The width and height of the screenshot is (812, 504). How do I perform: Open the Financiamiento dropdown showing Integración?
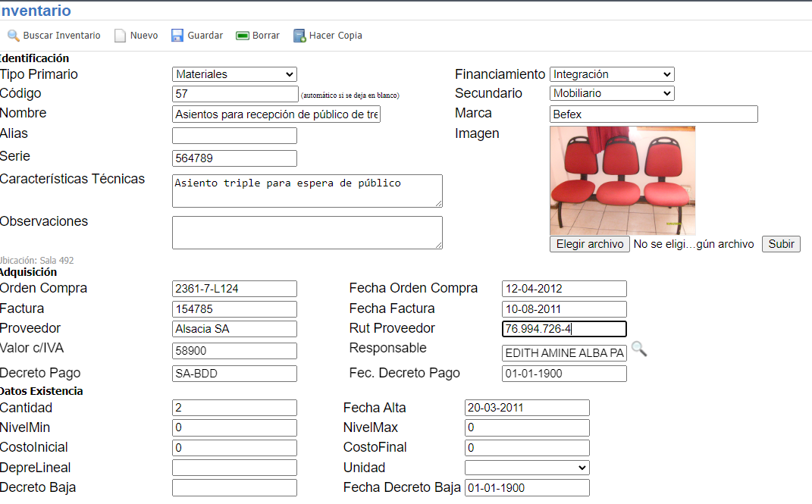click(611, 74)
